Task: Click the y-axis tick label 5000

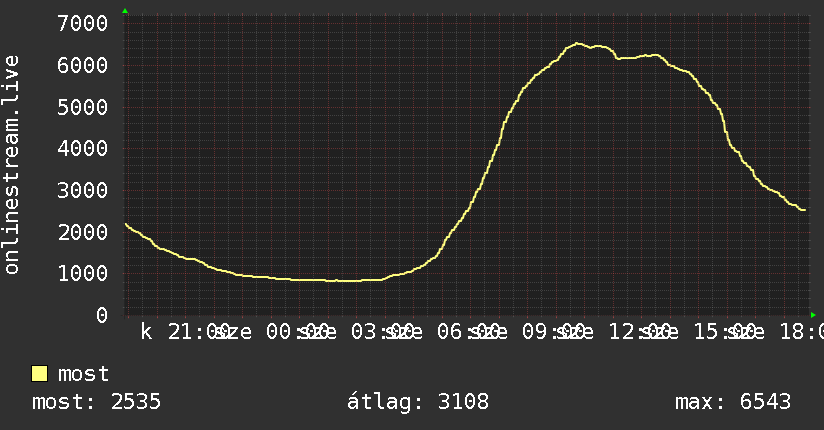Action: click(83, 107)
